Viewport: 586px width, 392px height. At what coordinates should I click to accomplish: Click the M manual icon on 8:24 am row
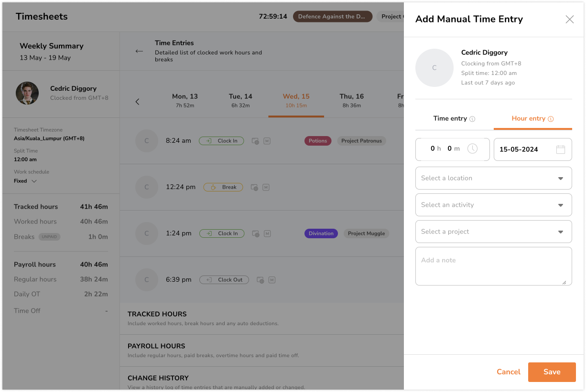[x=267, y=141]
